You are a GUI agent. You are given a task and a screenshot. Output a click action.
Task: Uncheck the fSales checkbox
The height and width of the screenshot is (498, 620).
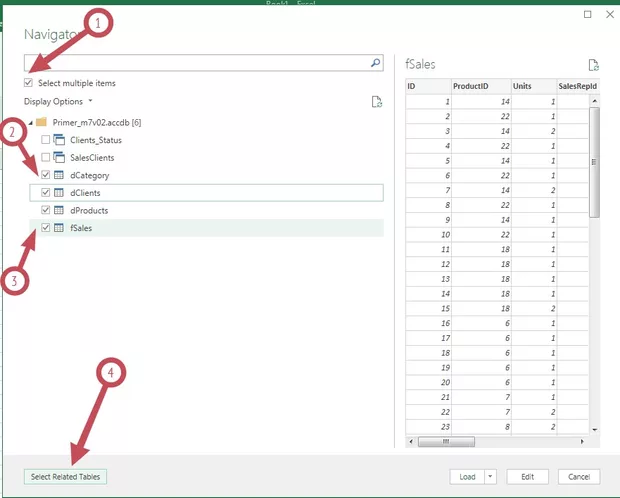45,227
